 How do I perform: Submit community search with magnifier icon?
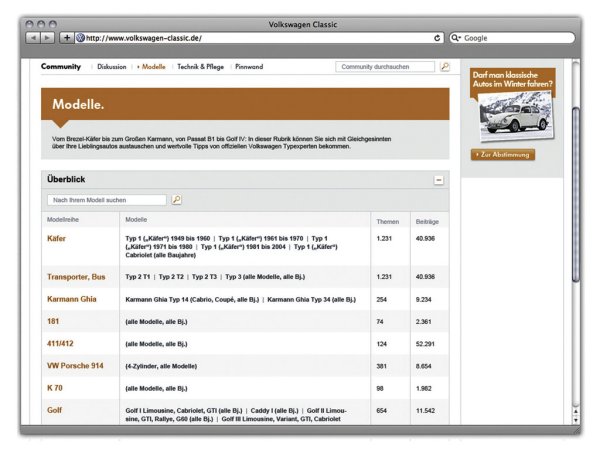pos(445,66)
